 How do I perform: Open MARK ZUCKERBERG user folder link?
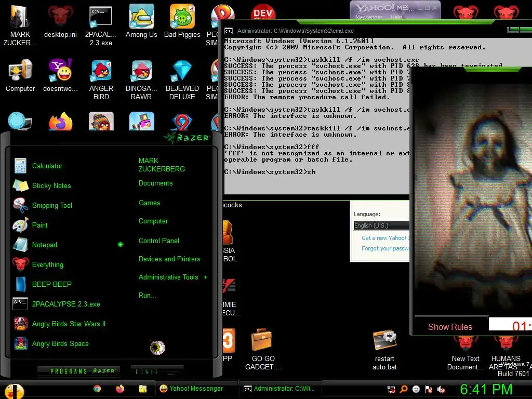click(x=162, y=165)
